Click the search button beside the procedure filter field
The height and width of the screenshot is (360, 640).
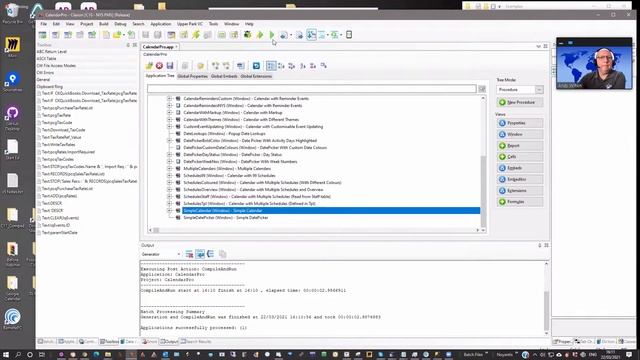click(482, 89)
